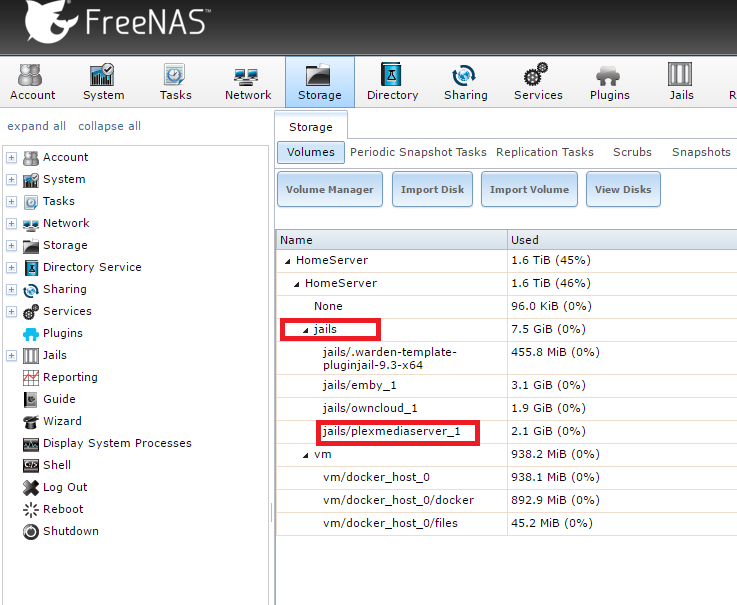737x605 pixels.
Task: Click the FreeNAS logo
Action: 117,22
